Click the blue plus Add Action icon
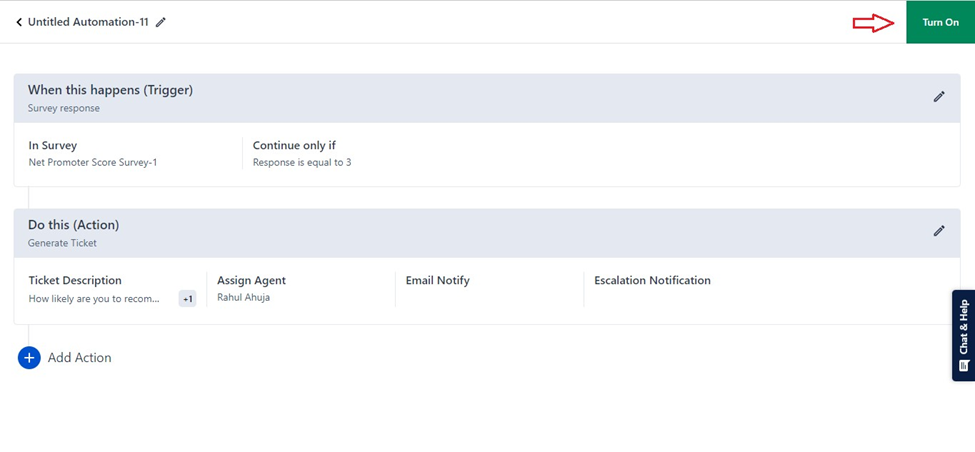 click(29, 358)
